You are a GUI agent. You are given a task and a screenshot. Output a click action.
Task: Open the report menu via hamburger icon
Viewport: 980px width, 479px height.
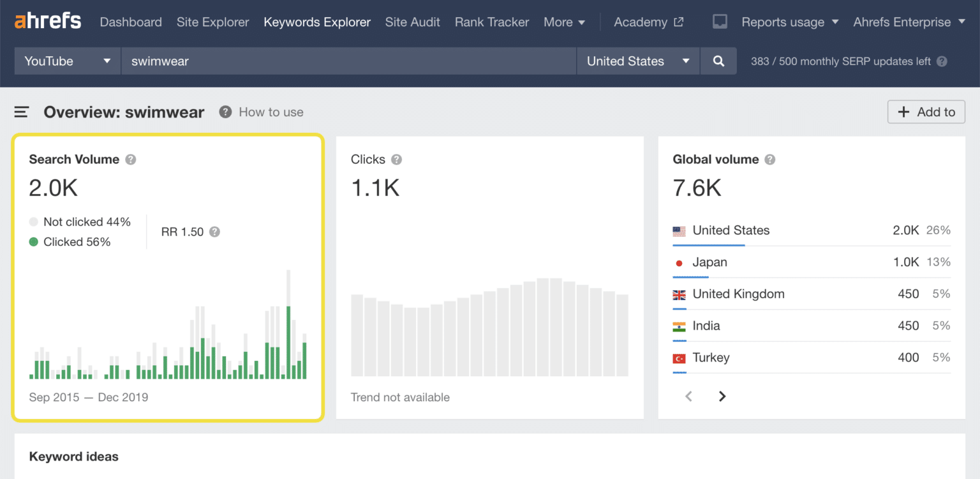pos(21,111)
